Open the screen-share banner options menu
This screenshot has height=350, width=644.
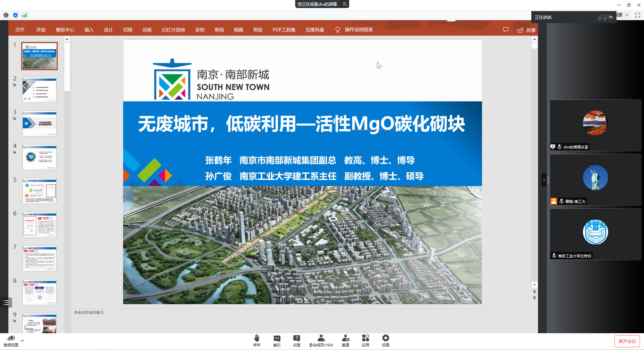click(344, 4)
